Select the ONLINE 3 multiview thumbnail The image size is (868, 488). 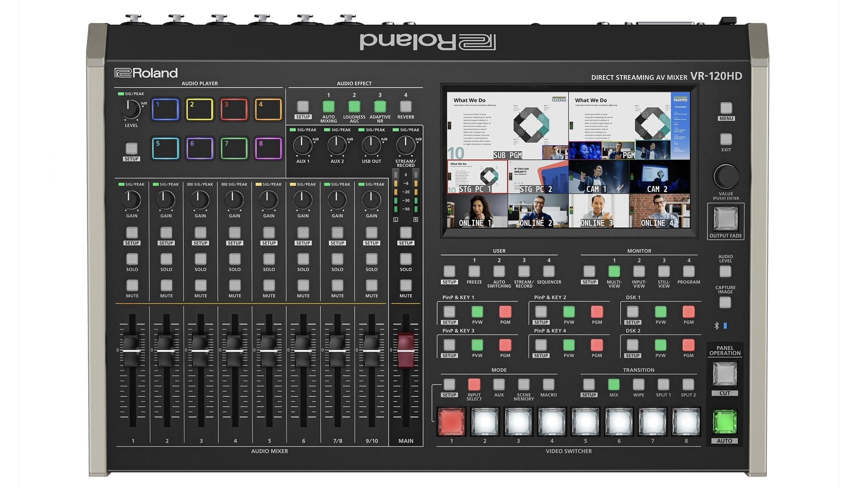point(599,211)
